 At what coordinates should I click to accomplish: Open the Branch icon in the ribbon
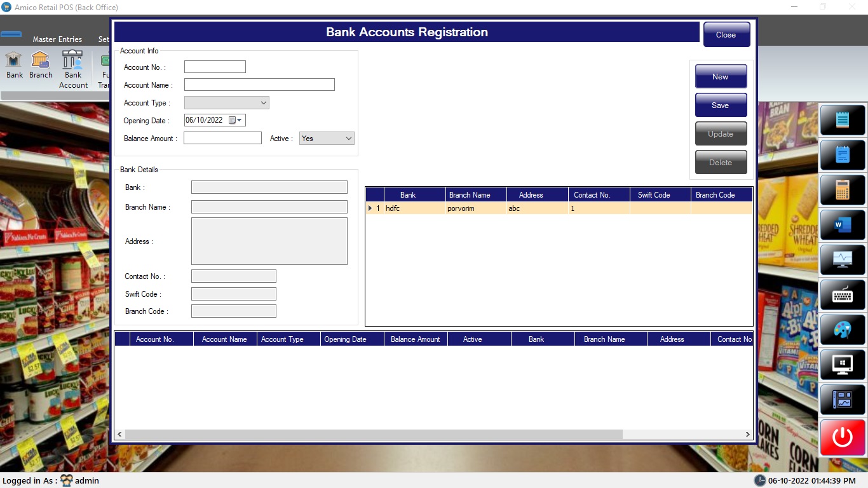tap(41, 65)
